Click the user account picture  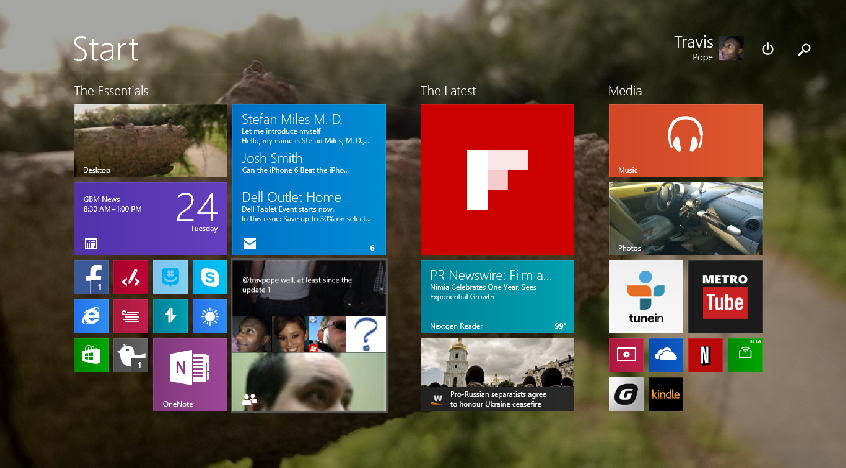[x=731, y=48]
